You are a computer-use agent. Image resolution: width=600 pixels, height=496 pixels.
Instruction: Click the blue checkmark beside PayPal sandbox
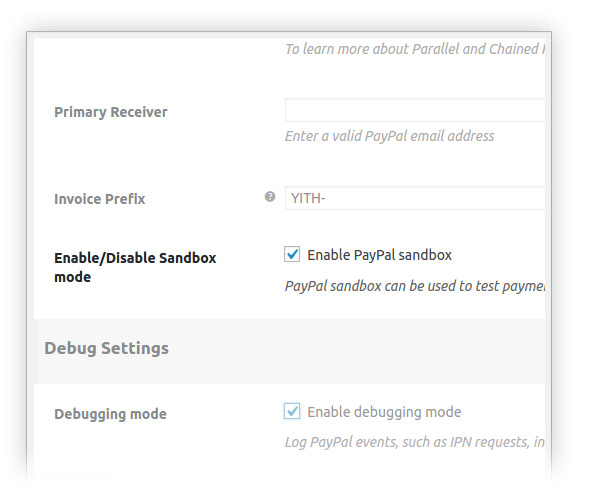292,254
